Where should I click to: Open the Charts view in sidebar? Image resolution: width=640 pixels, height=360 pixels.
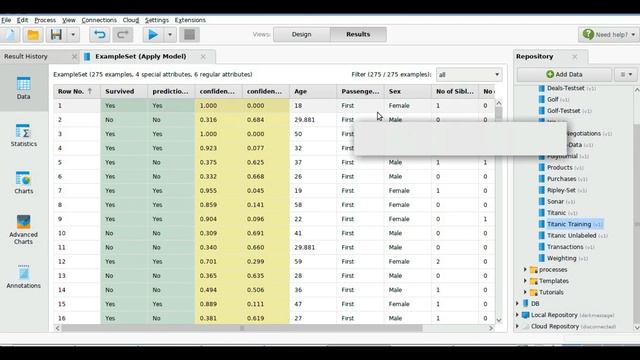pos(23,182)
